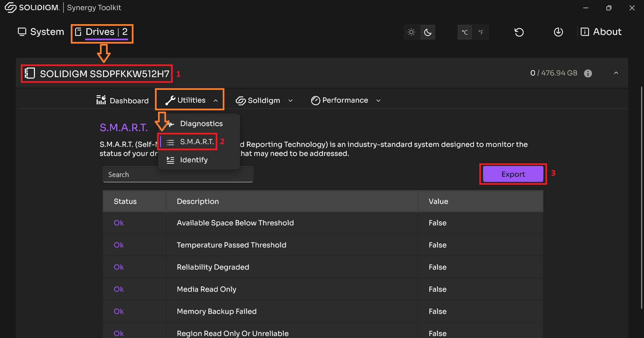
Task: Select Temperature Passed Threshold row
Action: (323, 245)
